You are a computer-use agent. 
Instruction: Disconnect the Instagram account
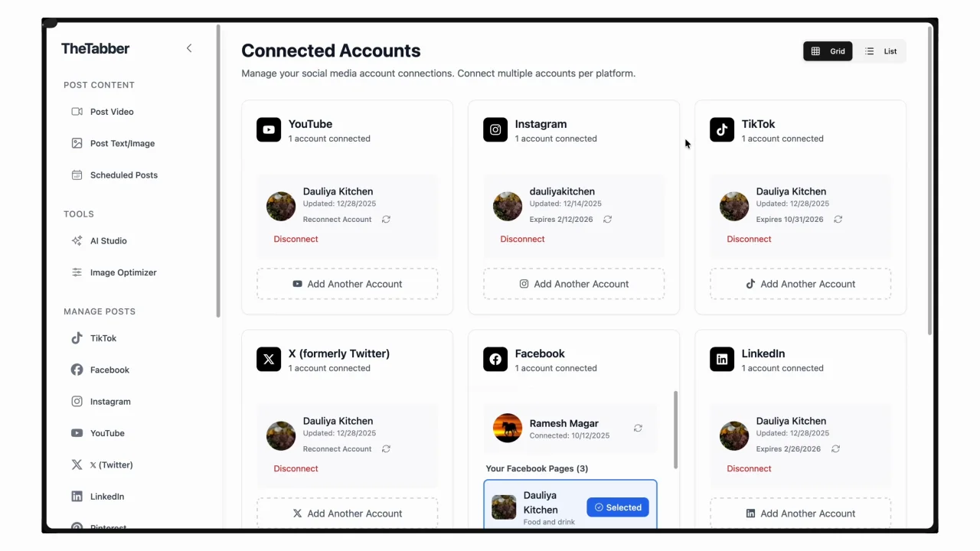click(522, 239)
